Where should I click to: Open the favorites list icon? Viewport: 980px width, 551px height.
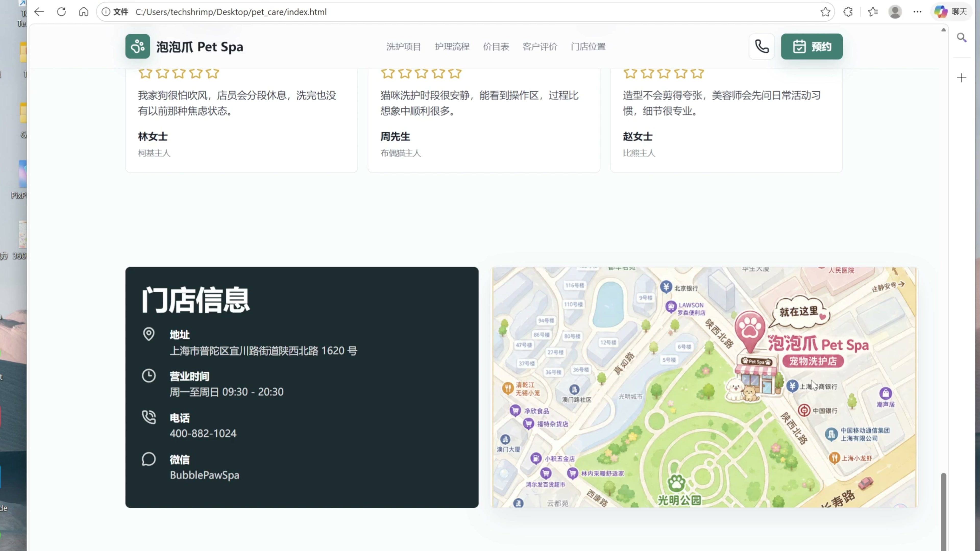coord(873,12)
